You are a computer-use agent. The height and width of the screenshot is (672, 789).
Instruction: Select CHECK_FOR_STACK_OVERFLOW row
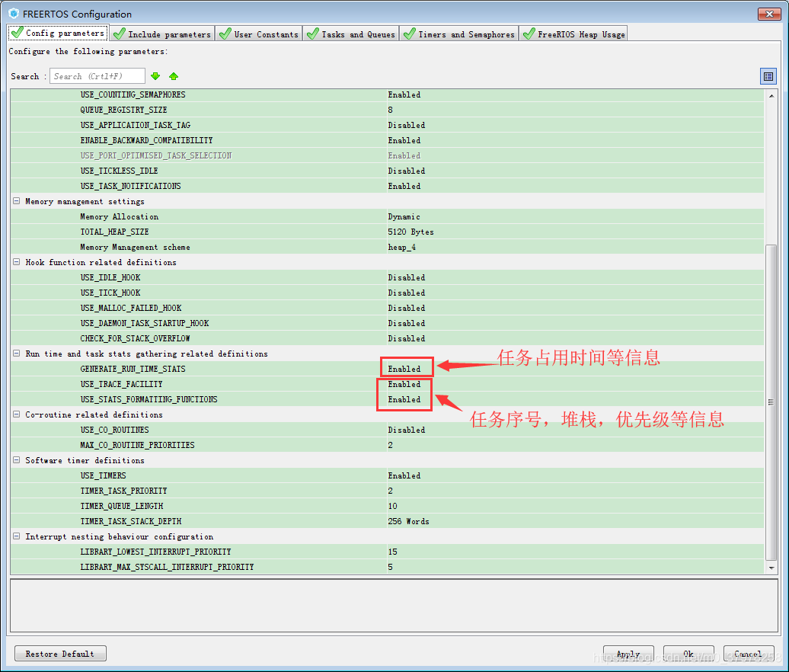tap(387, 338)
